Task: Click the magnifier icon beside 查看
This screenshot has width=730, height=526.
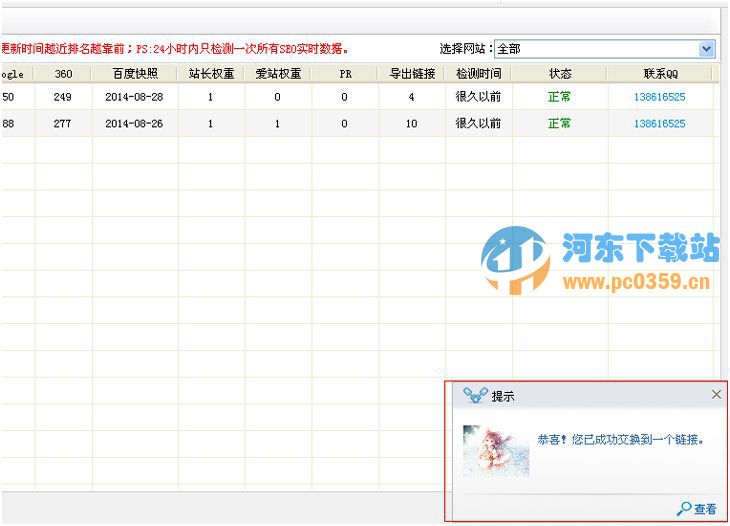Action: (684, 509)
